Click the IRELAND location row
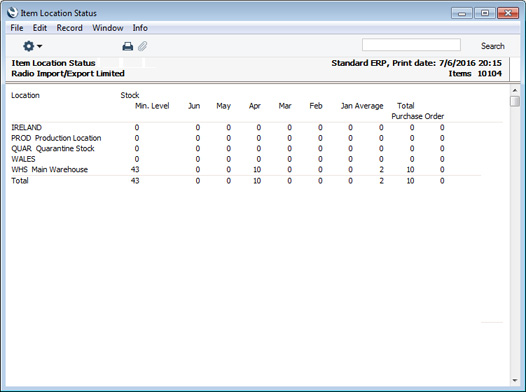This screenshot has height=392, width=526. click(228, 127)
